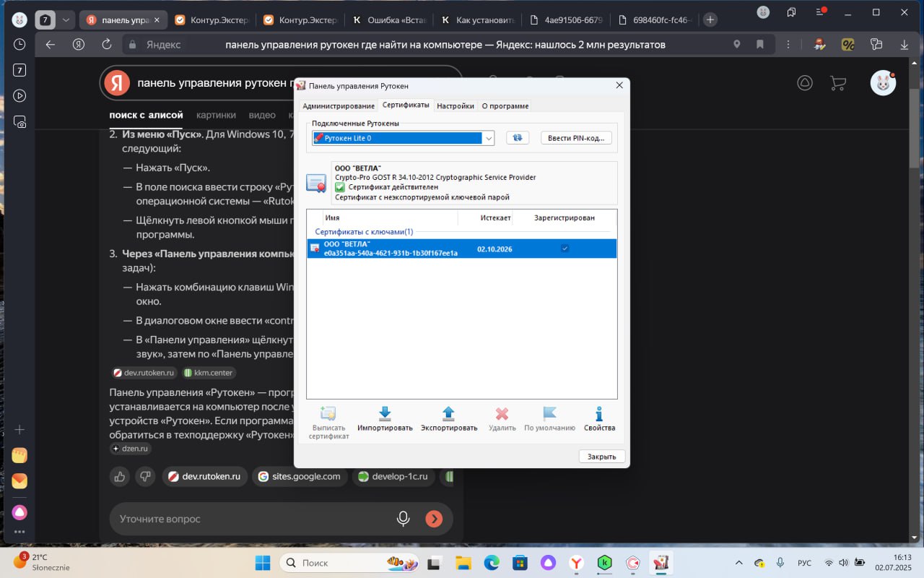Select the Сертификаты tab
The width and height of the screenshot is (924, 578).
(406, 105)
